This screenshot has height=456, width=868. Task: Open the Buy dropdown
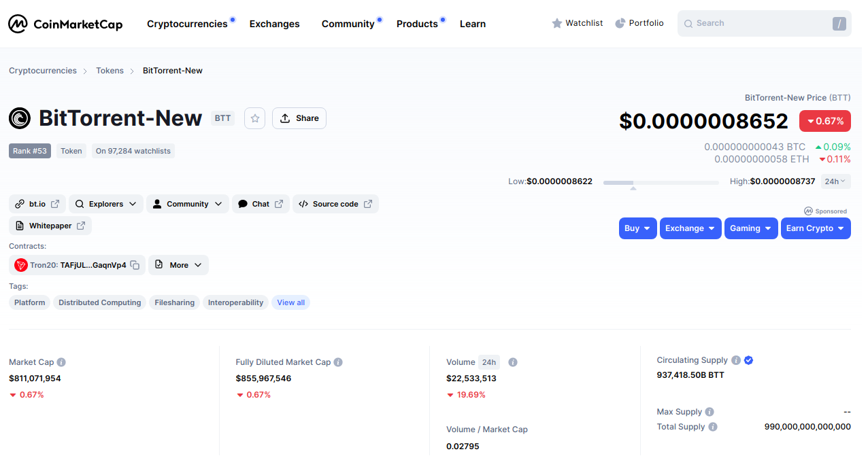tap(638, 228)
